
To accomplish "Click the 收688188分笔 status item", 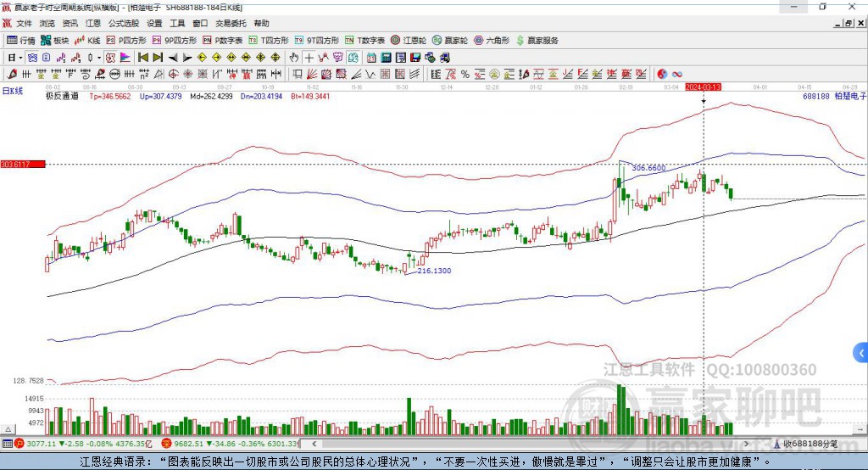I will (x=806, y=444).
